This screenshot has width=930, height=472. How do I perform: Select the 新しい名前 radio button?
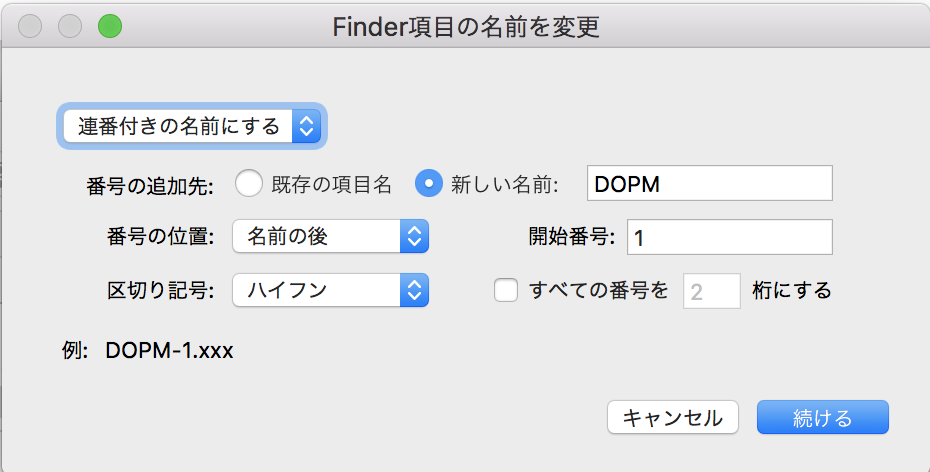pyautogui.click(x=429, y=184)
